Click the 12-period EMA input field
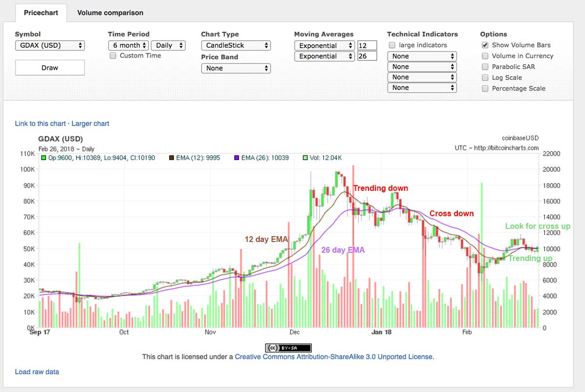The height and width of the screenshot is (392, 585). pyautogui.click(x=367, y=45)
